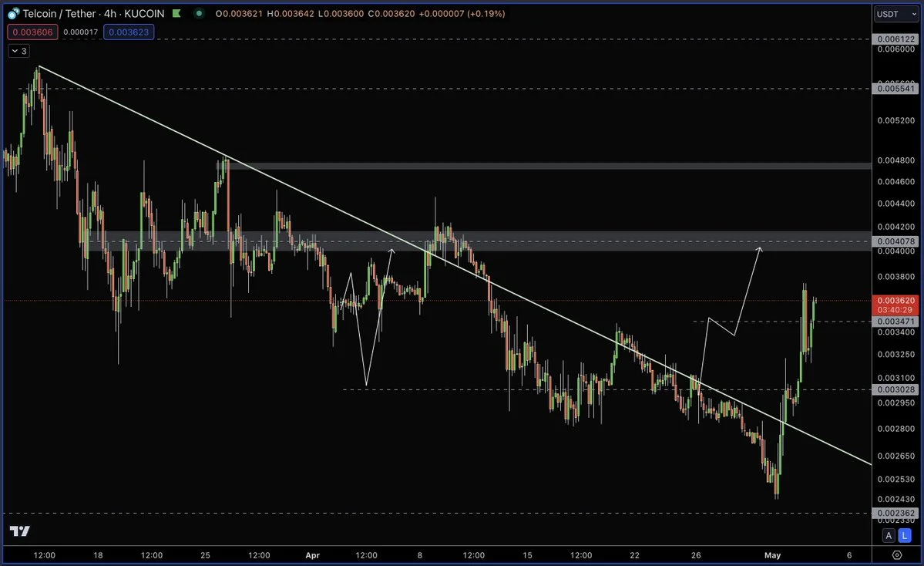
Task: Click the 25 date label on time axis
Action: click(x=205, y=554)
